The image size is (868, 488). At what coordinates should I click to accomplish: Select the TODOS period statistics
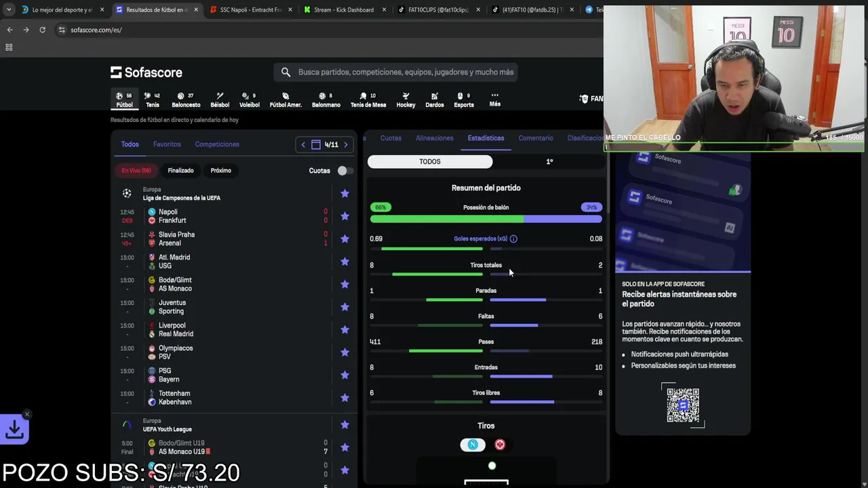click(430, 161)
